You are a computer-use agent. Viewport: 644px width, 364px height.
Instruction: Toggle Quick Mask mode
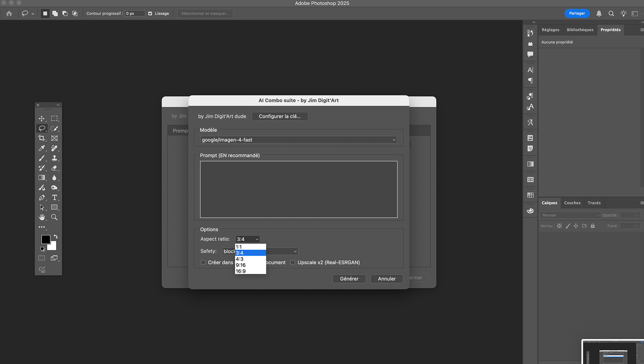pyautogui.click(x=42, y=258)
